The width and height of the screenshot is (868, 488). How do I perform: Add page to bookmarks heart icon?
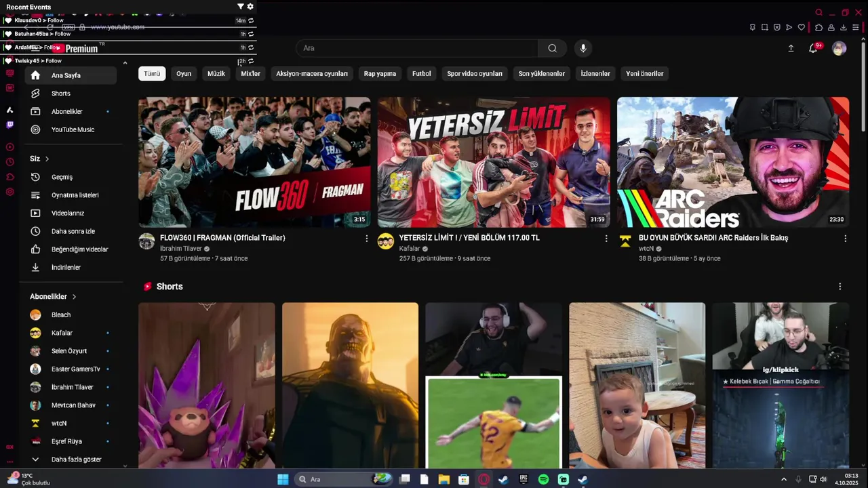(x=802, y=28)
